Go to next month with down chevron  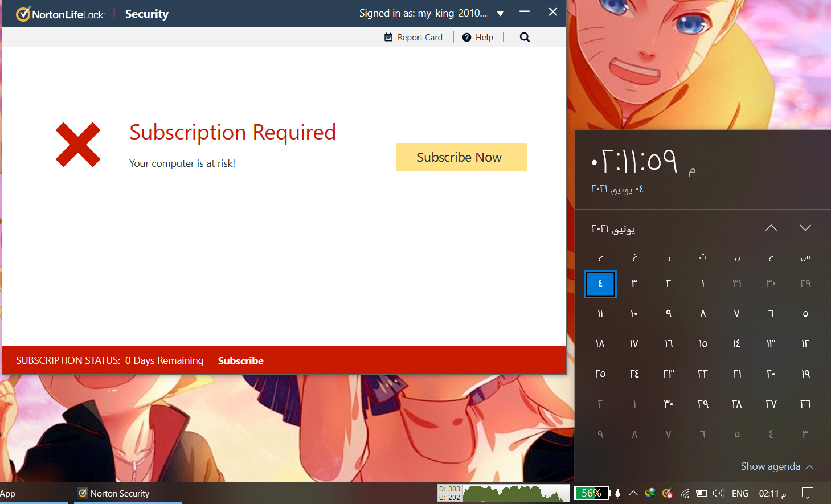[805, 228]
